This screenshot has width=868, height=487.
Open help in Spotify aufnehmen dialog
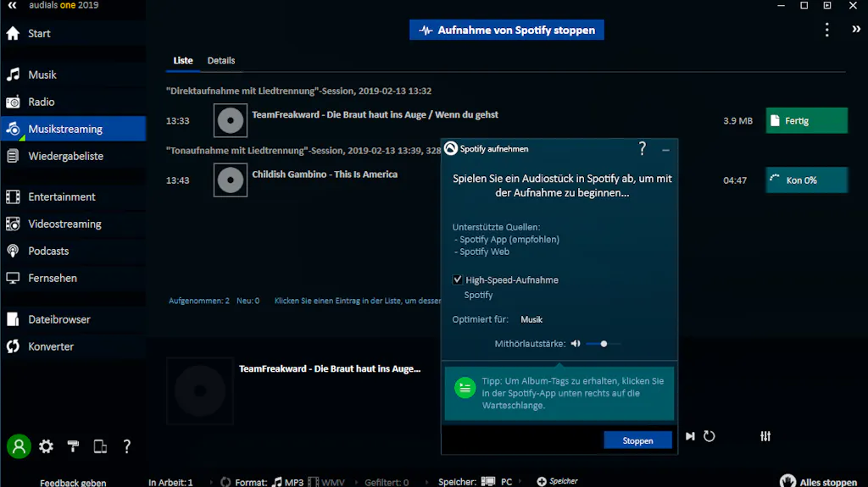point(643,148)
